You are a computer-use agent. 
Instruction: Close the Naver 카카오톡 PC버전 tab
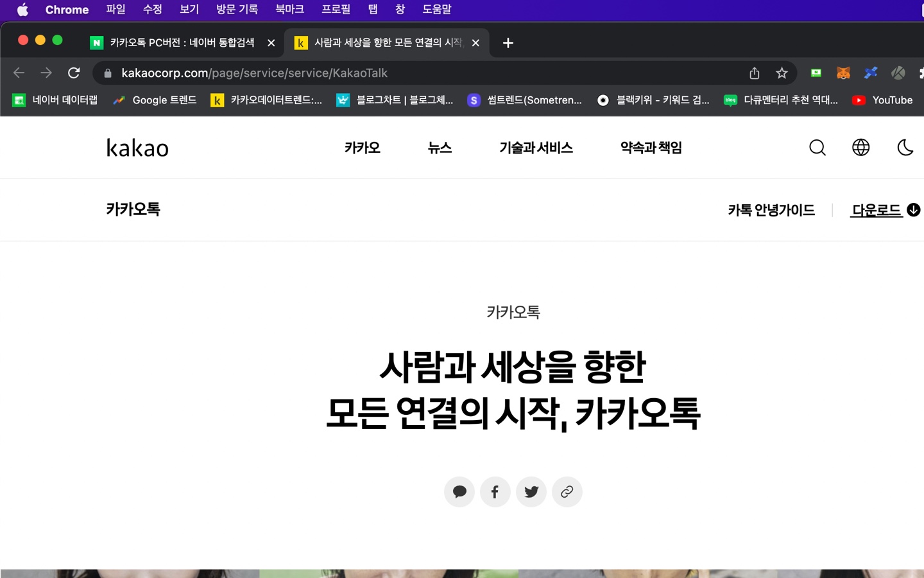pos(271,43)
